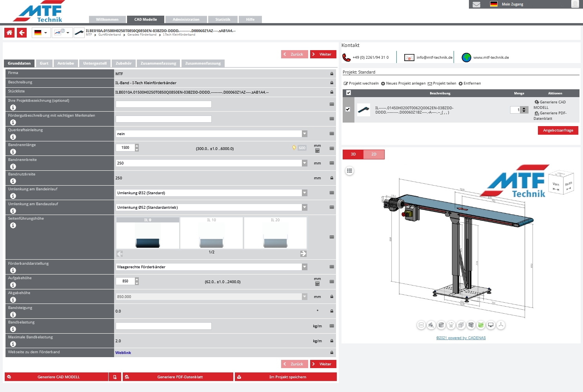Focus the Bandbelastung input field
The width and height of the screenshot is (583, 392).
click(163, 326)
